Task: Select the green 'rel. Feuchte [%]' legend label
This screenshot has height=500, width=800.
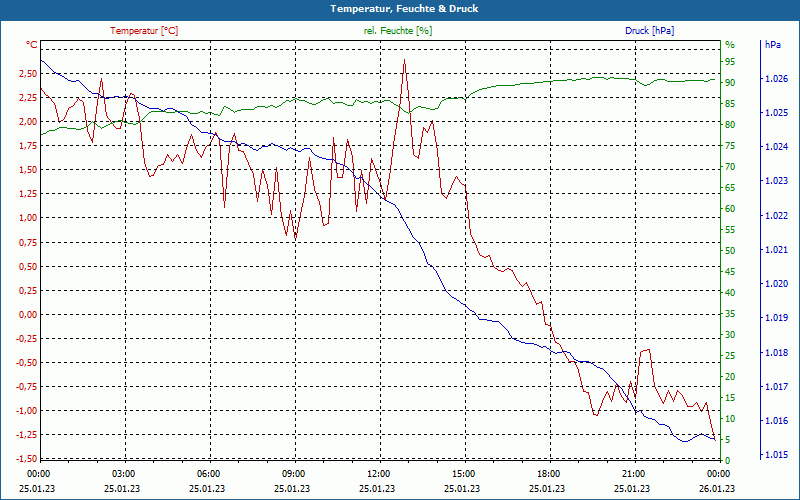Action: [x=397, y=31]
